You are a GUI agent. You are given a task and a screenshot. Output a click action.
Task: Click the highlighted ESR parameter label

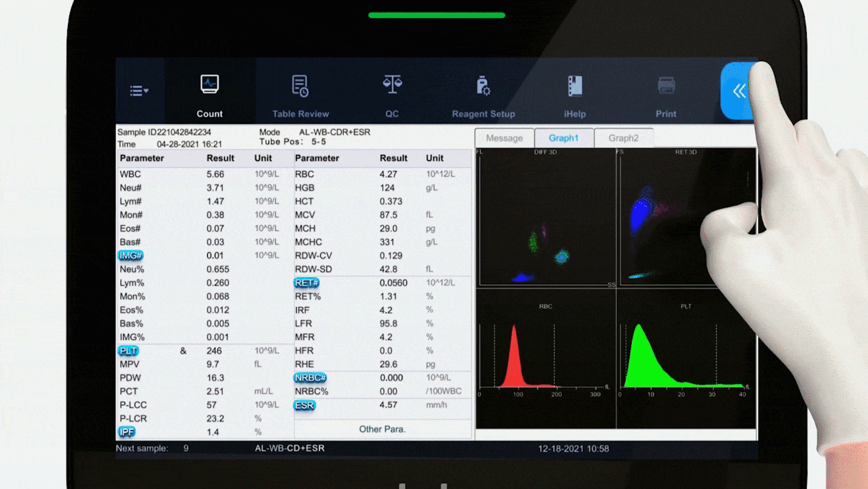pos(304,405)
